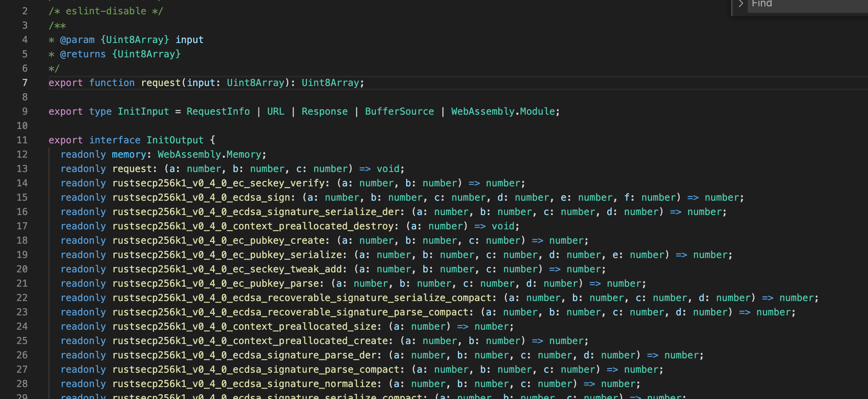This screenshot has width=868, height=399.
Task: Click 'rustsecp256k1_v0_4_0_ecdsa_sign' property name
Action: [201, 198]
